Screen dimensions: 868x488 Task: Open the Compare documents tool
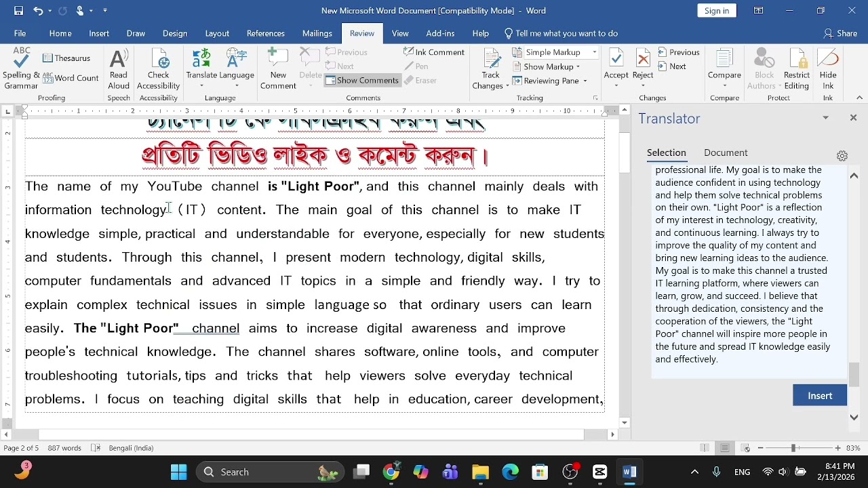click(724, 68)
